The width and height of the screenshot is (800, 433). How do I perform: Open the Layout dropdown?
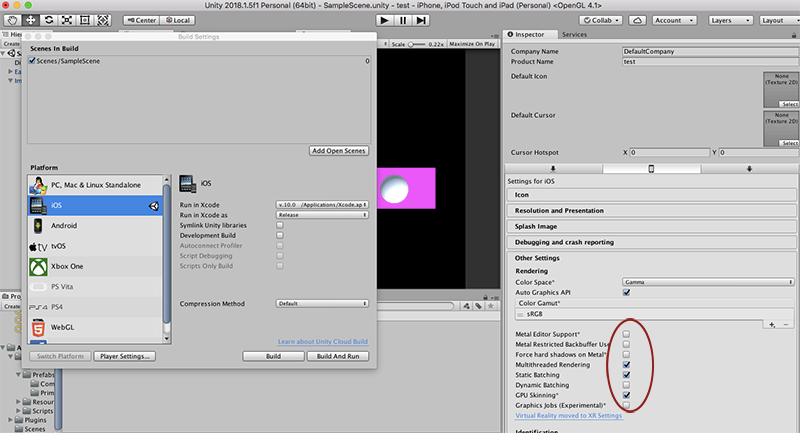(779, 20)
